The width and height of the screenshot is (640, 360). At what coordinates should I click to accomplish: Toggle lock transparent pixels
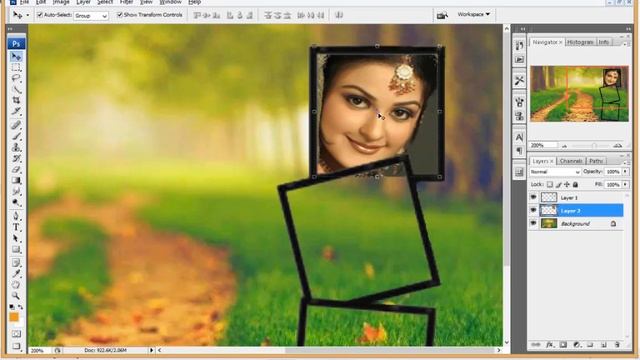550,184
